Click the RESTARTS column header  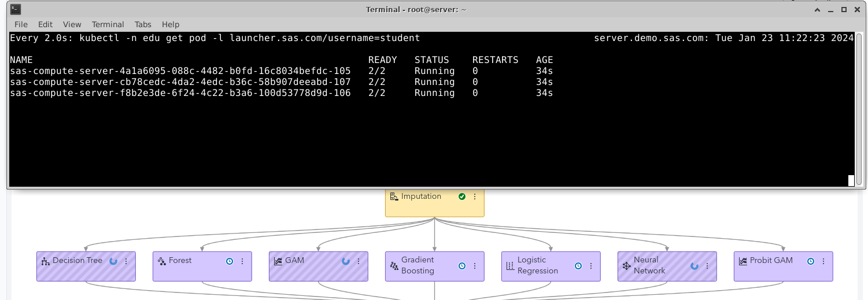point(495,60)
